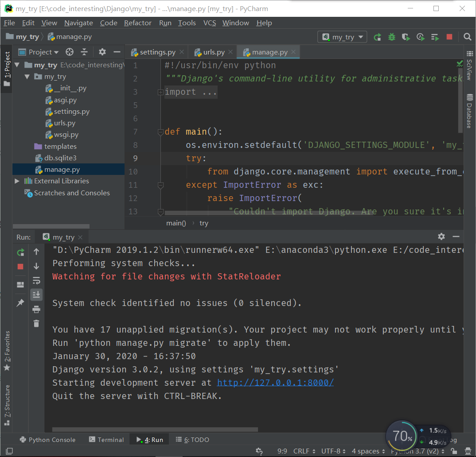Open the 6: TODO tool window

(x=192, y=440)
